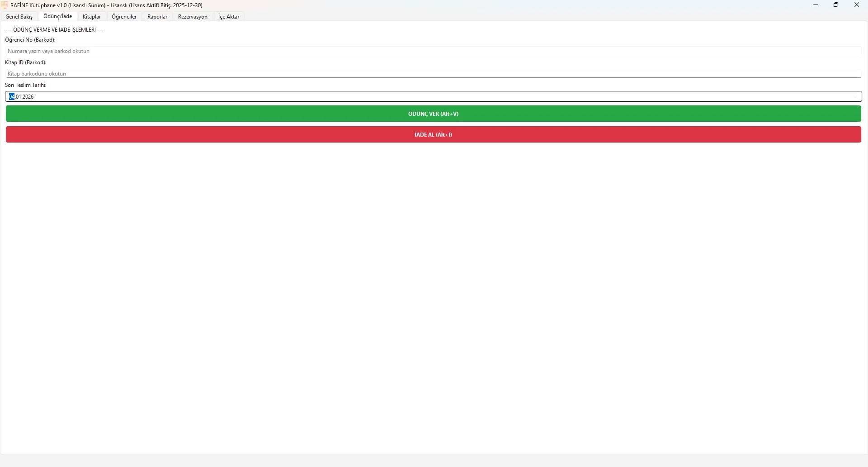
Task: Select the Ödünç/İade tab
Action: [58, 16]
